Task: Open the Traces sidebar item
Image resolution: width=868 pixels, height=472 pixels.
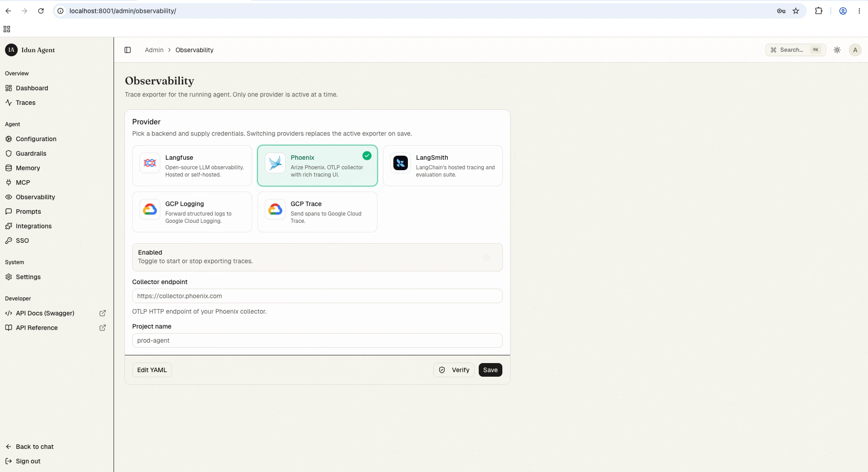Action: [x=56, y=103]
